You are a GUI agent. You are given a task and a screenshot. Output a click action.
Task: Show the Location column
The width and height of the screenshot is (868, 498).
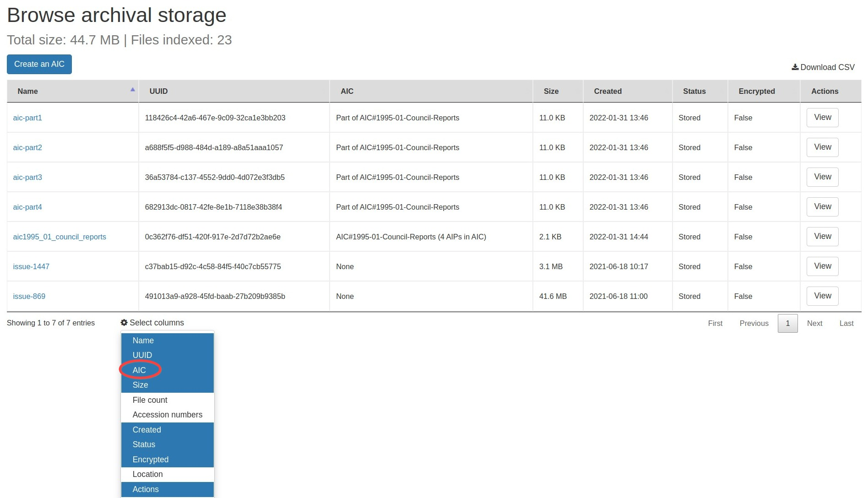click(x=147, y=474)
